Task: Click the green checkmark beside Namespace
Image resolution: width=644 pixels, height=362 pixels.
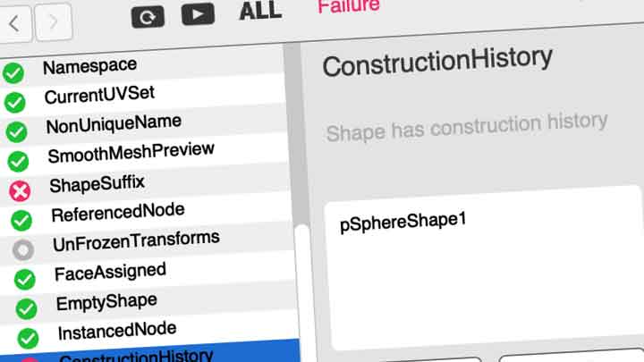Action: [x=13, y=73]
